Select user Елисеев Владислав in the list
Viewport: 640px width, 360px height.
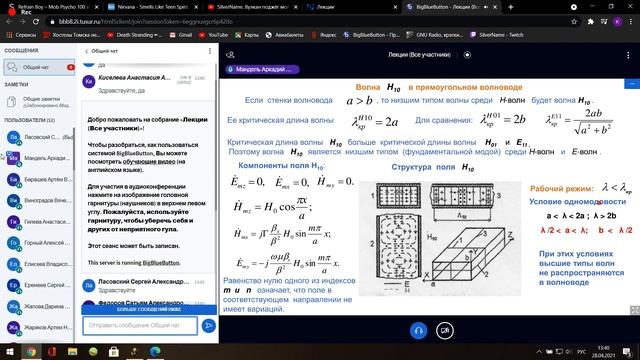(x=39, y=264)
